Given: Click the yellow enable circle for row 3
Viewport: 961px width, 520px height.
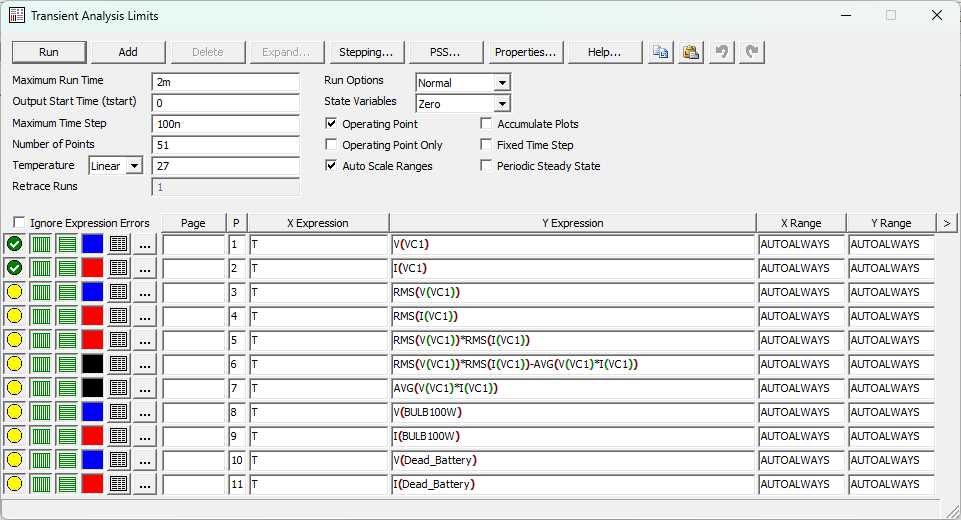Looking at the screenshot, I should 15,292.
